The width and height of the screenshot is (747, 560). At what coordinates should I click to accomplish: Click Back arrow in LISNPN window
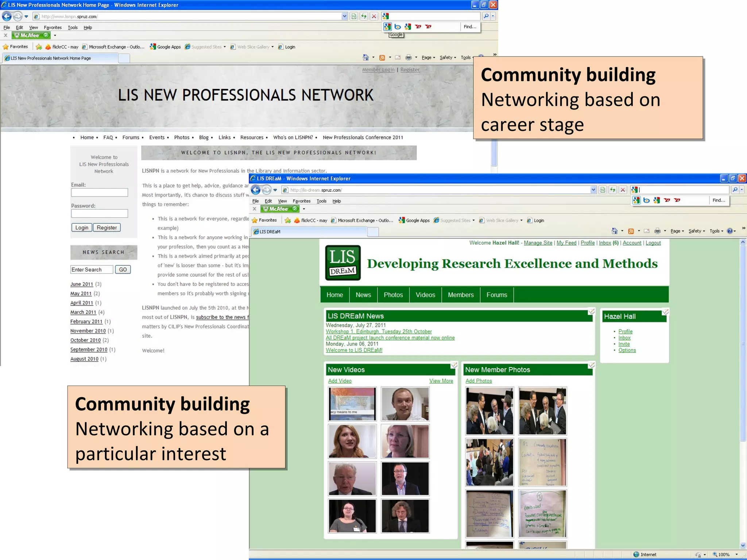7,16
